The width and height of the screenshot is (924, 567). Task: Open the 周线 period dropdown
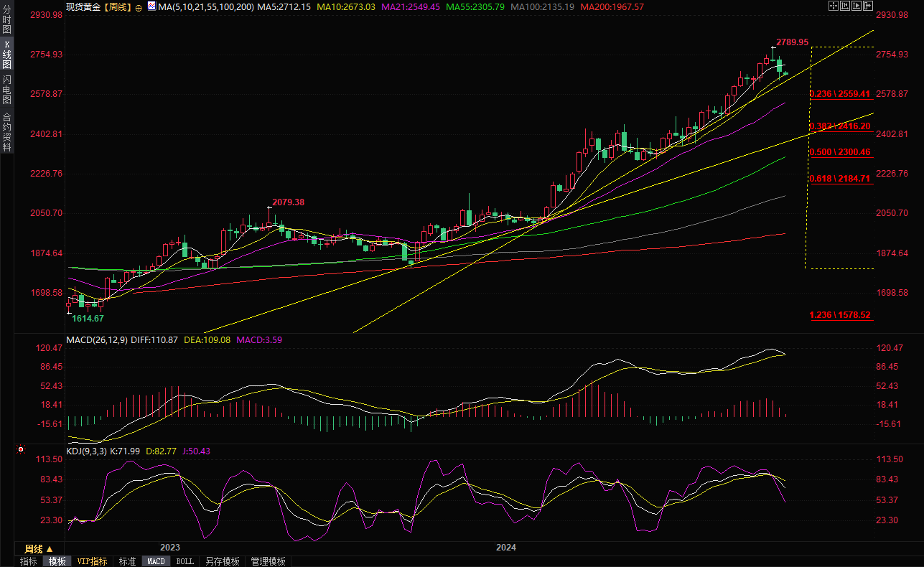pyautogui.click(x=39, y=549)
